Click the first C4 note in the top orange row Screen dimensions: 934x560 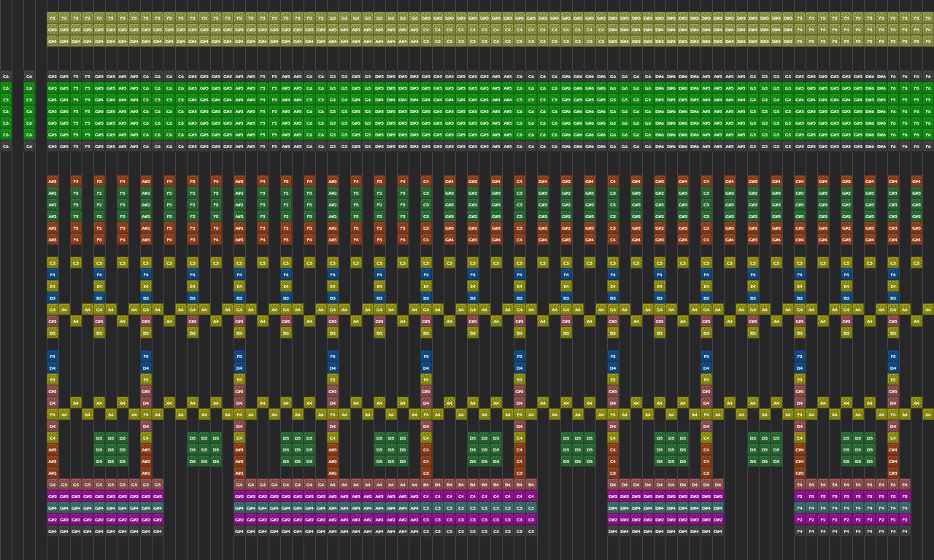[426, 181]
